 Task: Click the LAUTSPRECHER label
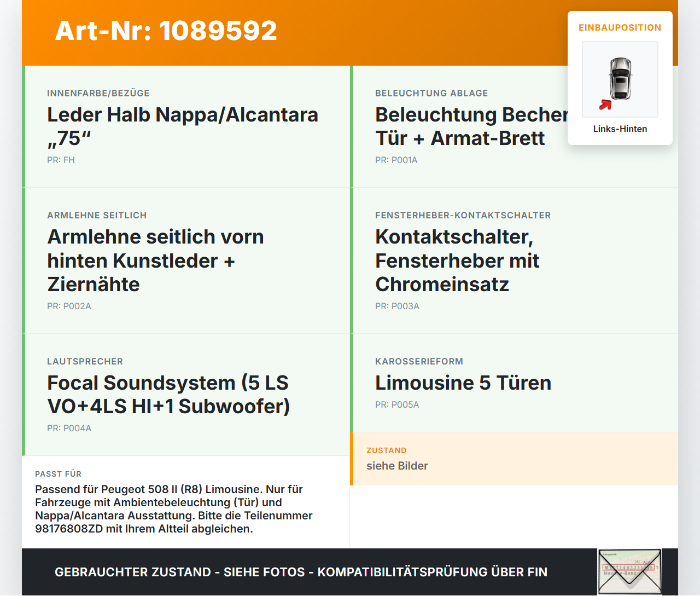[x=85, y=361]
